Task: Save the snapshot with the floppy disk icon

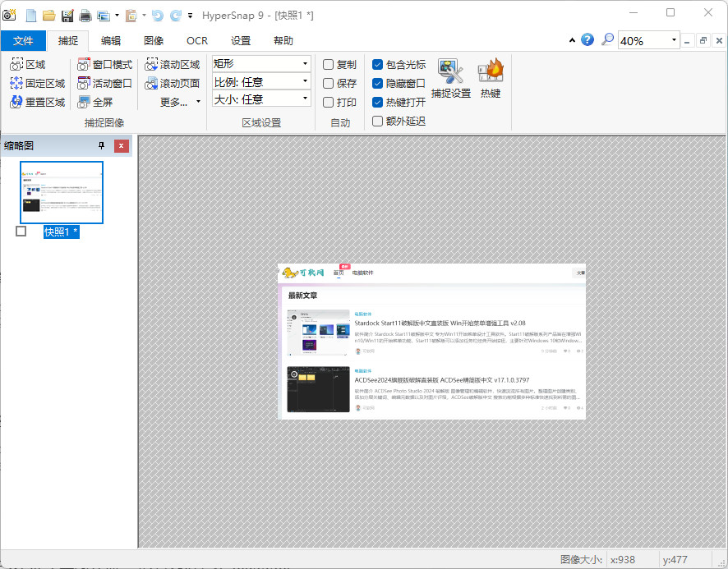Action: [x=67, y=16]
